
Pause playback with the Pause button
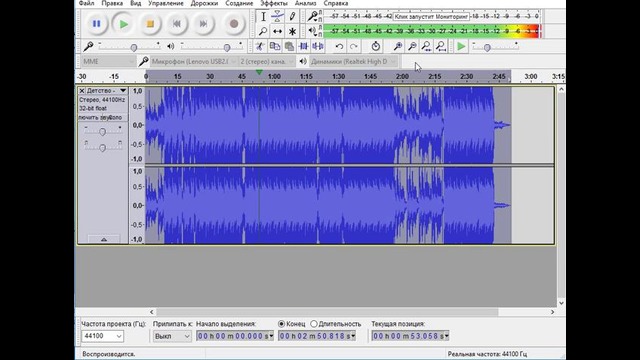pyautogui.click(x=96, y=24)
